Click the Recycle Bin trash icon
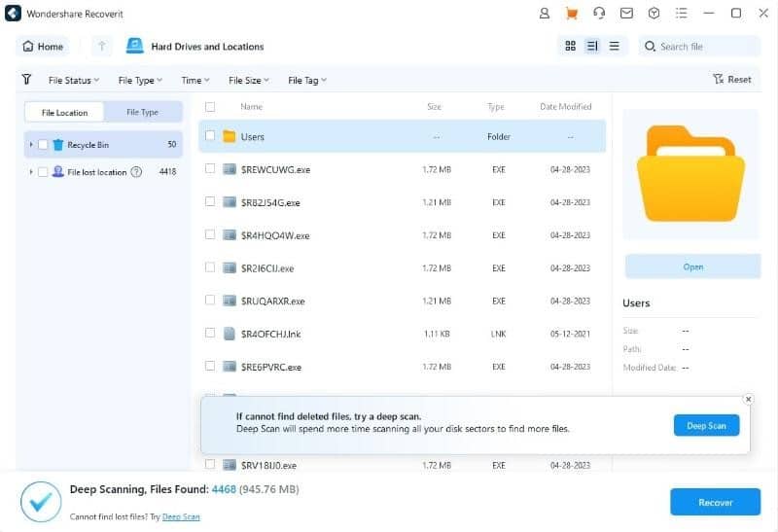The image size is (778, 532). pyautogui.click(x=58, y=144)
